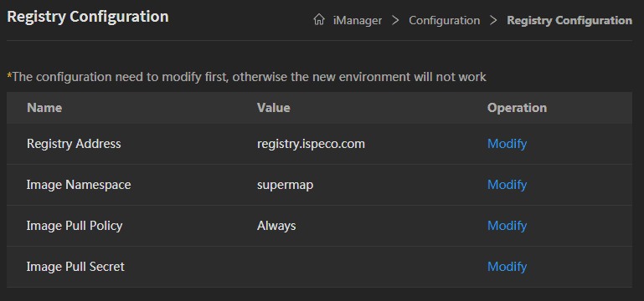Select registry.ispeco.com value cell
Image resolution: width=644 pixels, height=301 pixels.
[311, 144]
